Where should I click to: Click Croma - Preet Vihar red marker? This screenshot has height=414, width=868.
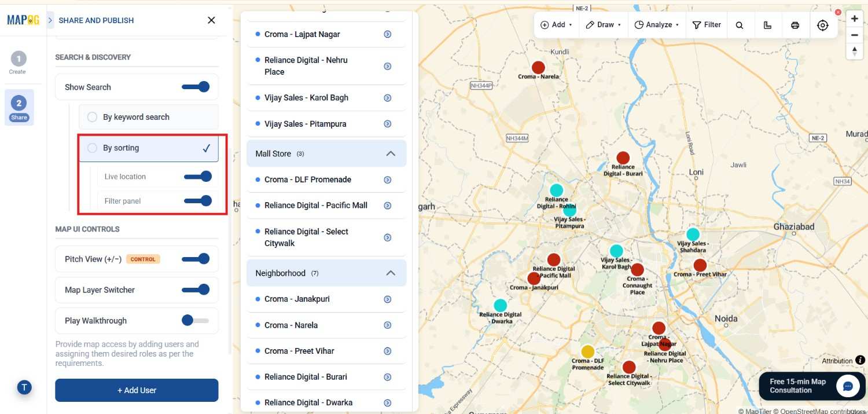click(700, 265)
